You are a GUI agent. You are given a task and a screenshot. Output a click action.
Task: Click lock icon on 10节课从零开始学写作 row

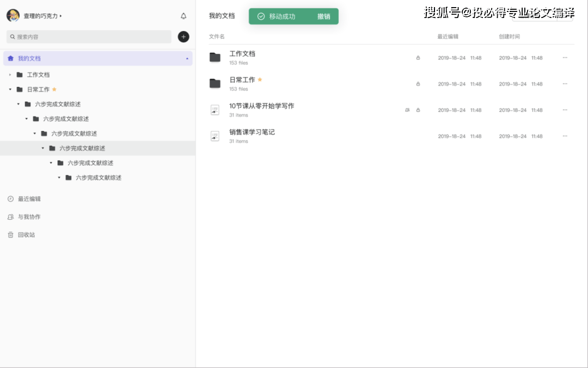click(418, 110)
